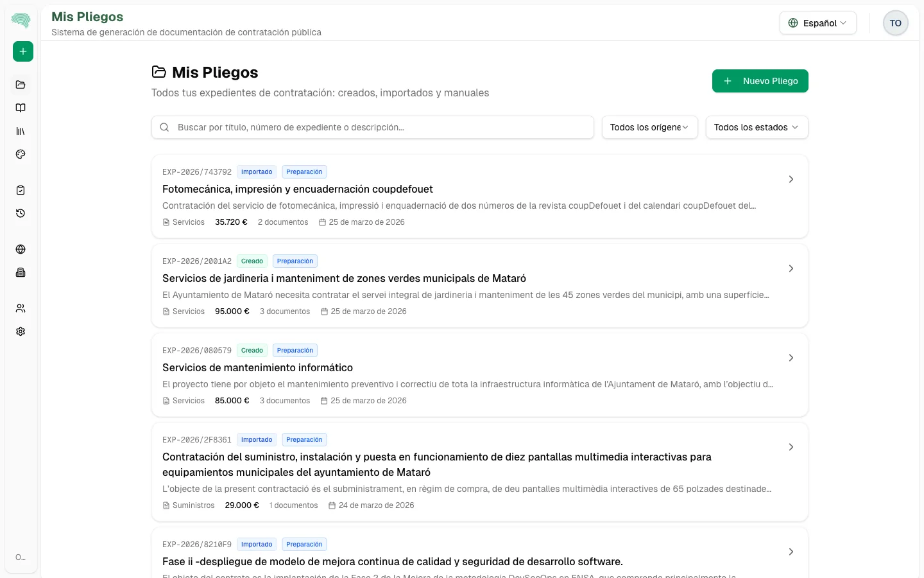Expand the Todos los orígenes filter

point(649,127)
